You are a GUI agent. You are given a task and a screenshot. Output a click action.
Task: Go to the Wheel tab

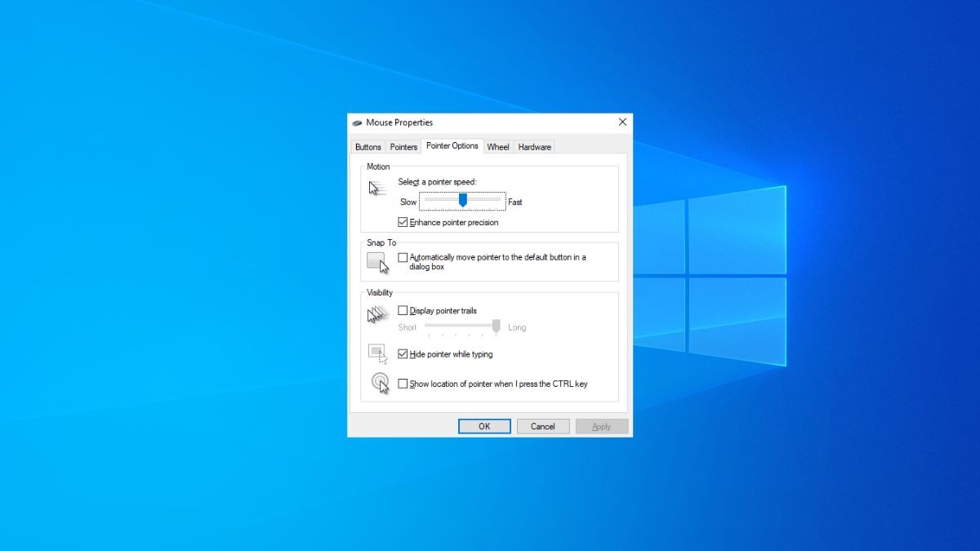tap(498, 147)
